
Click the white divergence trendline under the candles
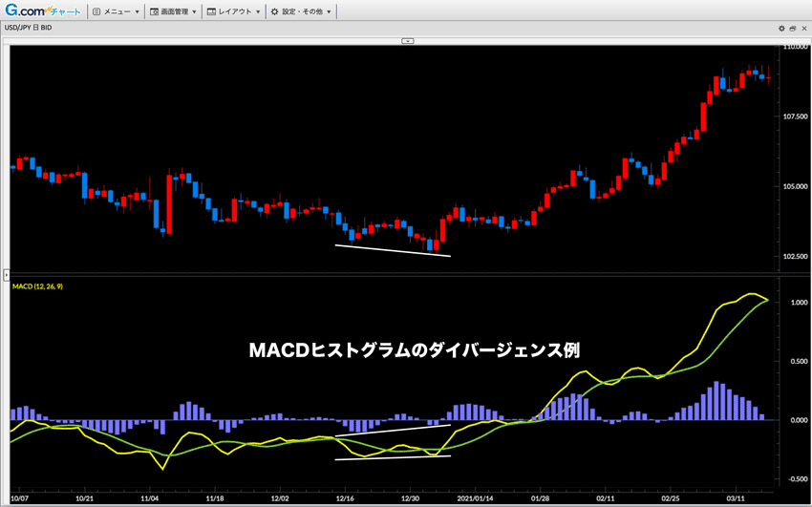(392, 250)
